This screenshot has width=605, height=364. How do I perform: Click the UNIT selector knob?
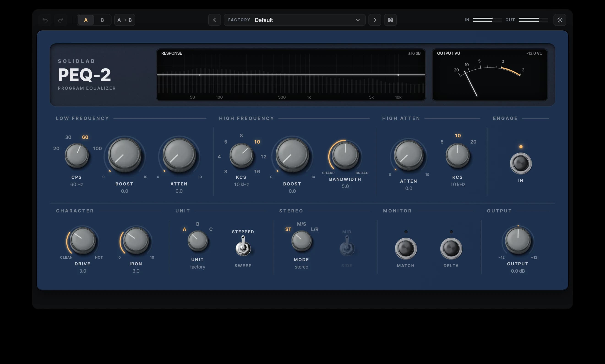coord(198,241)
